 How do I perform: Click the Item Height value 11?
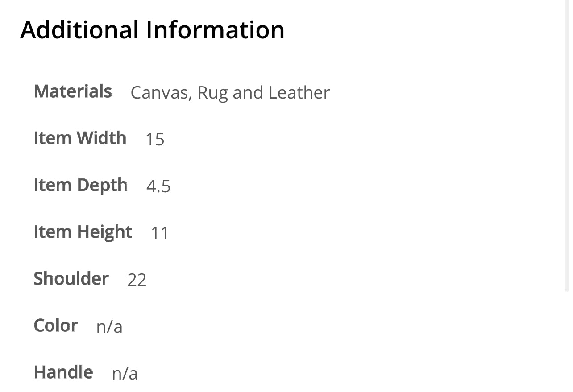click(160, 233)
